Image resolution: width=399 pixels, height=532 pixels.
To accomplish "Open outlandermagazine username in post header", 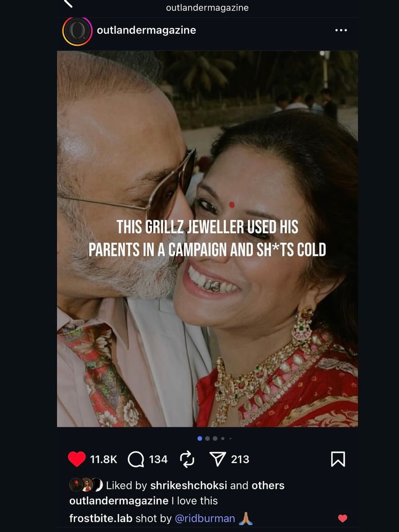I will pos(146,30).
